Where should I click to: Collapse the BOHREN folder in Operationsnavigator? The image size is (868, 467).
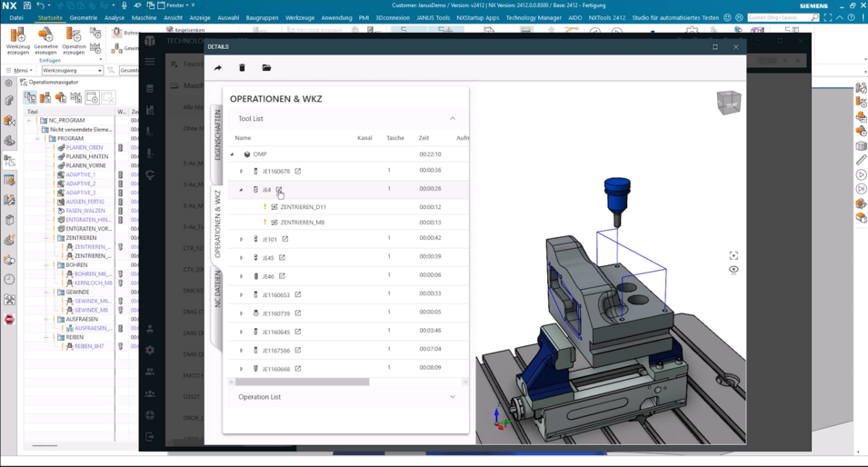46,265
